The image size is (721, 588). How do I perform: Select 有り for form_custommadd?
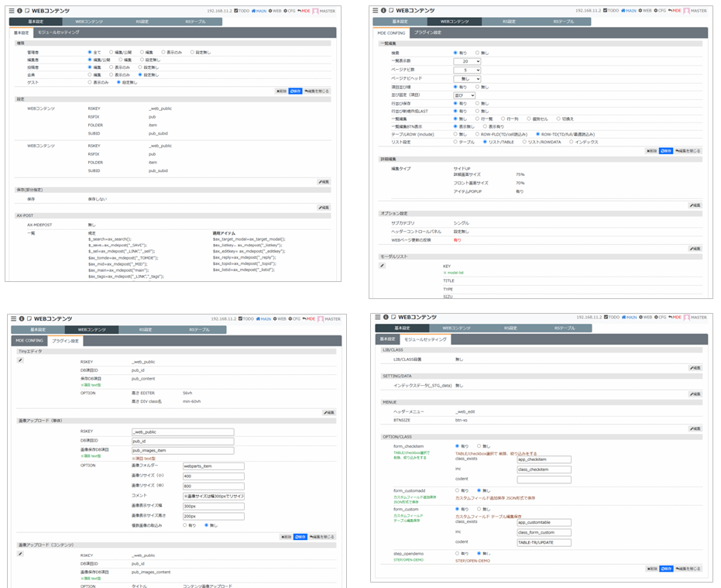[458, 490]
